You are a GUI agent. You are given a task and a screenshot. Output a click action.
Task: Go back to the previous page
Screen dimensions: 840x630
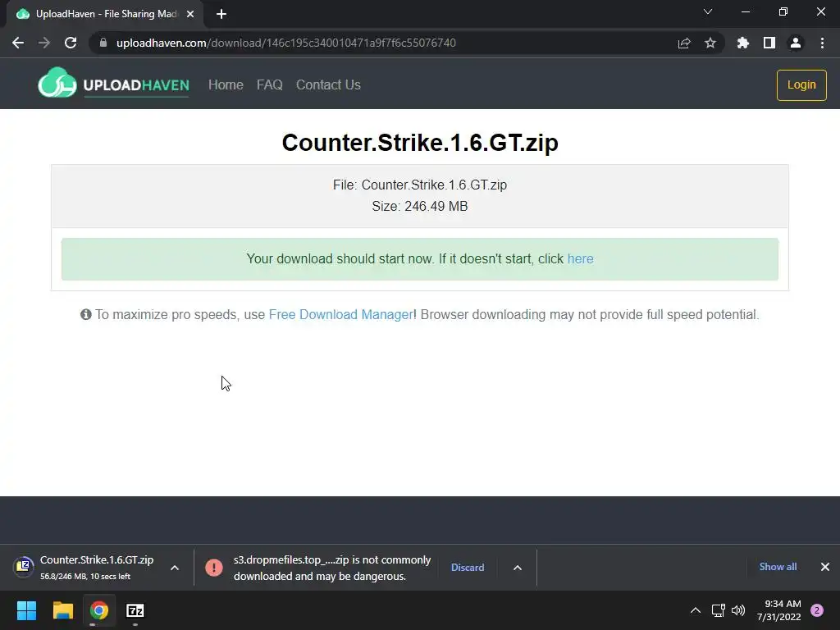tap(18, 43)
